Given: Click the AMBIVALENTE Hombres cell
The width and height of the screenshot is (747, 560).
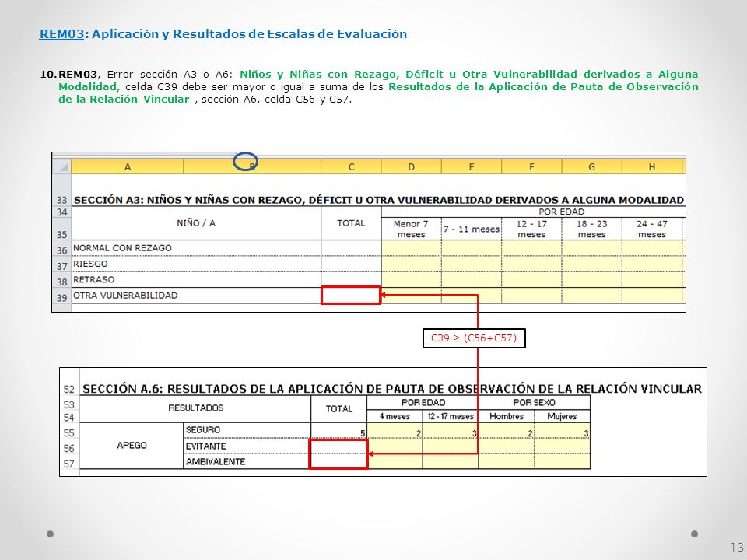Looking at the screenshot, I should tap(507, 461).
